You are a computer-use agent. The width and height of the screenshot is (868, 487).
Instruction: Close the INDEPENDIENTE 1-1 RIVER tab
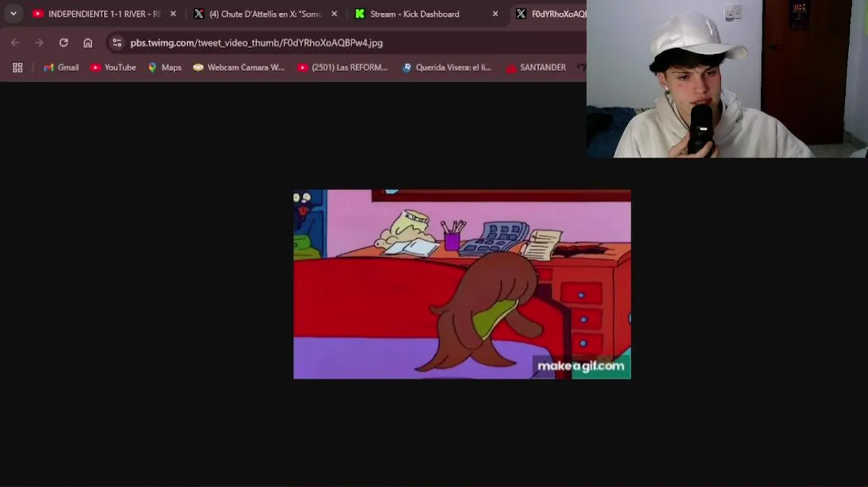coord(173,14)
